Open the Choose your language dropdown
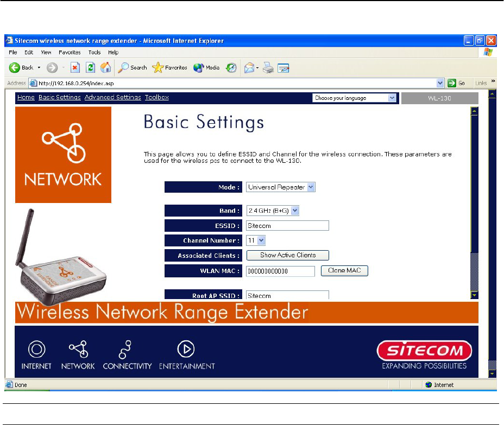The image size is (504, 425). 392,98
